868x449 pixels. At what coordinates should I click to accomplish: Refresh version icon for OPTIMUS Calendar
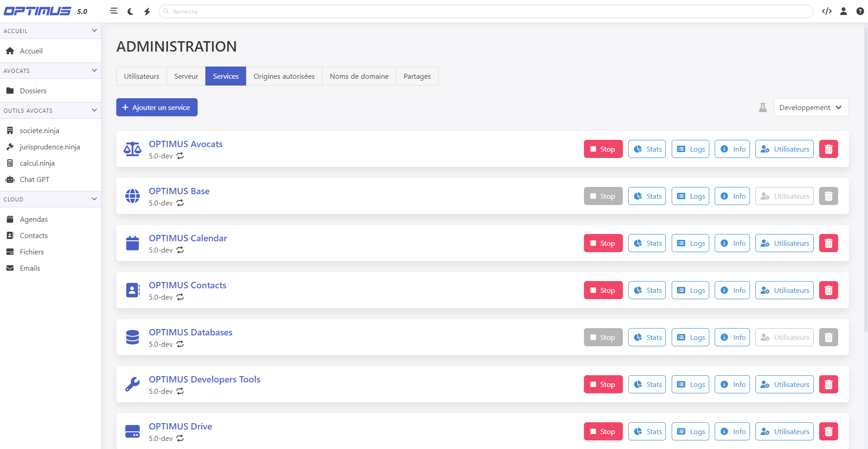180,250
